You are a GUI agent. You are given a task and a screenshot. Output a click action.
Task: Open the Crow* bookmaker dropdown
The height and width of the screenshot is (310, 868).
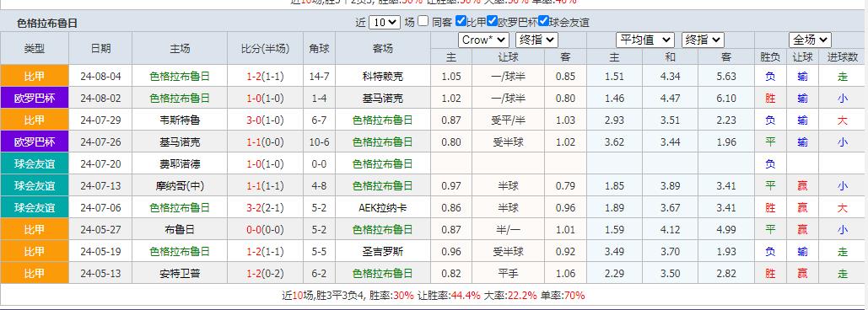click(483, 40)
